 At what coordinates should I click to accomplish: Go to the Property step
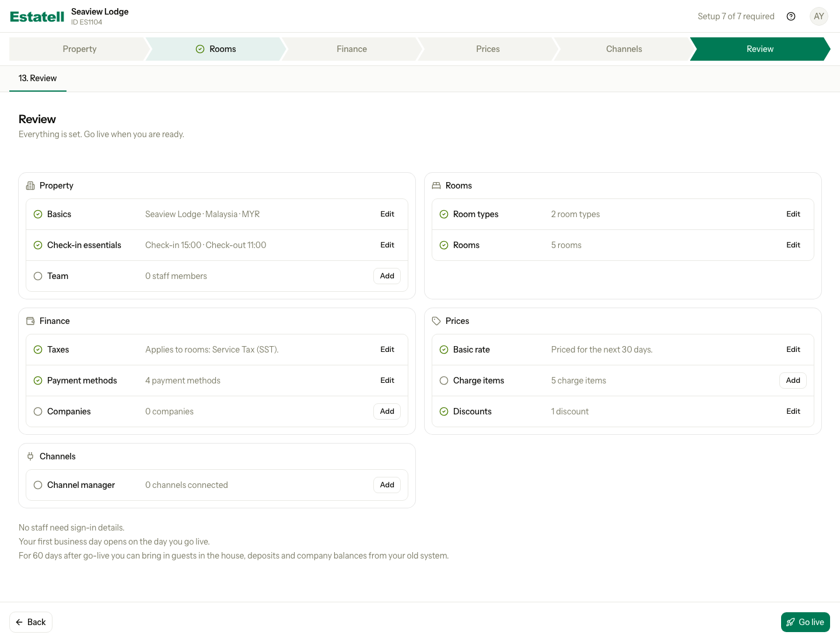tap(79, 49)
